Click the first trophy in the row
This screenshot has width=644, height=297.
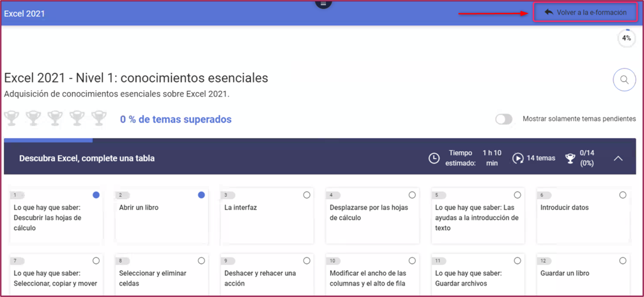point(11,118)
